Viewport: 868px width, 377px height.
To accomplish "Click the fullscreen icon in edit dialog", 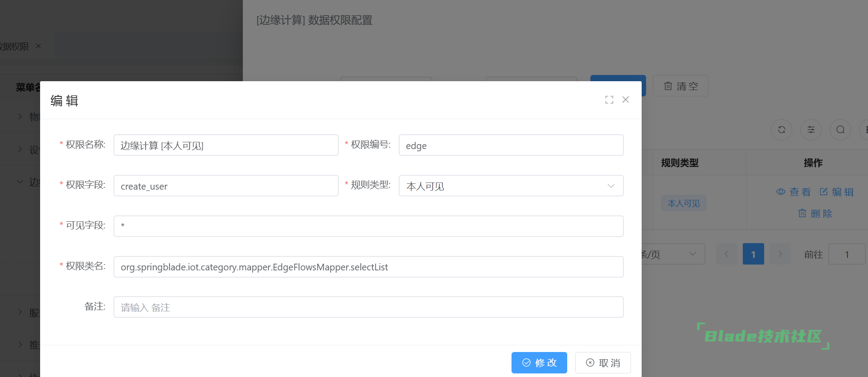I will coord(609,100).
